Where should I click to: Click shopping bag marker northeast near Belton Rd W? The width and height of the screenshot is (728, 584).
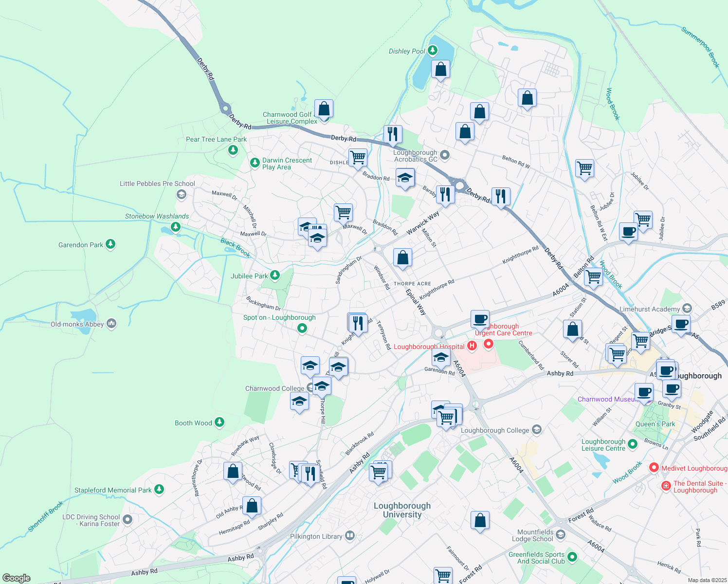tap(527, 99)
